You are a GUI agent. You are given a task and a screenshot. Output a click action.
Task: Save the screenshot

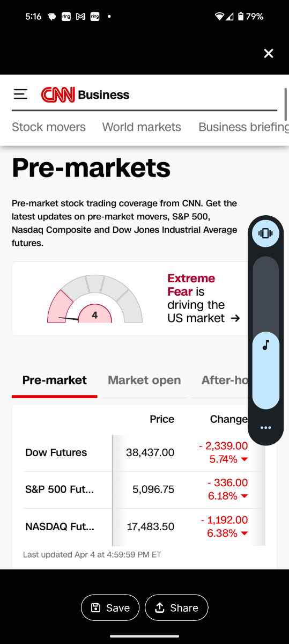110,608
